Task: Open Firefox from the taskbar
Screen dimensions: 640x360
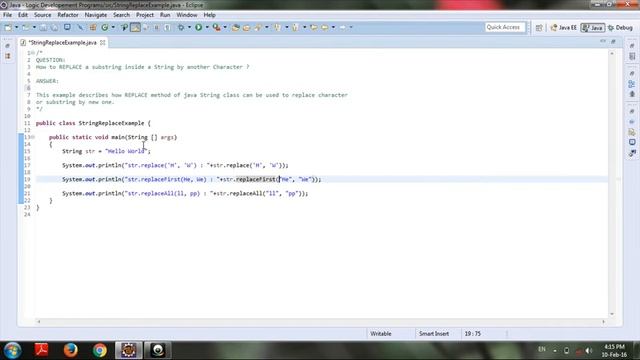Action: coord(71,350)
